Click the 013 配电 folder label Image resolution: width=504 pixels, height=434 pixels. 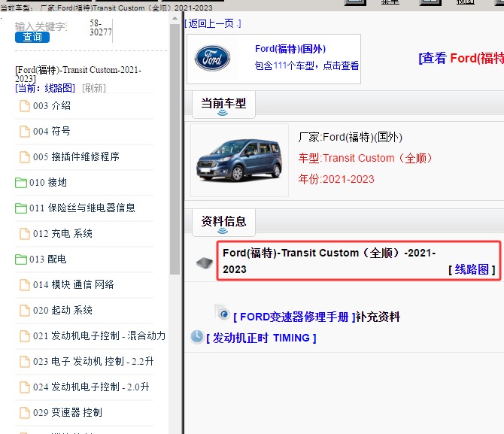pos(48,259)
